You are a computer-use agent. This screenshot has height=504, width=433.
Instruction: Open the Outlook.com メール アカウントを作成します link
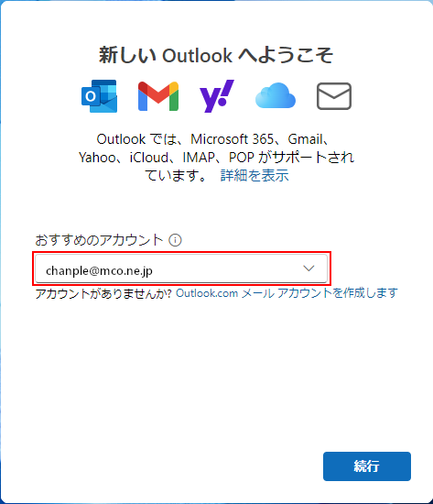point(287,293)
